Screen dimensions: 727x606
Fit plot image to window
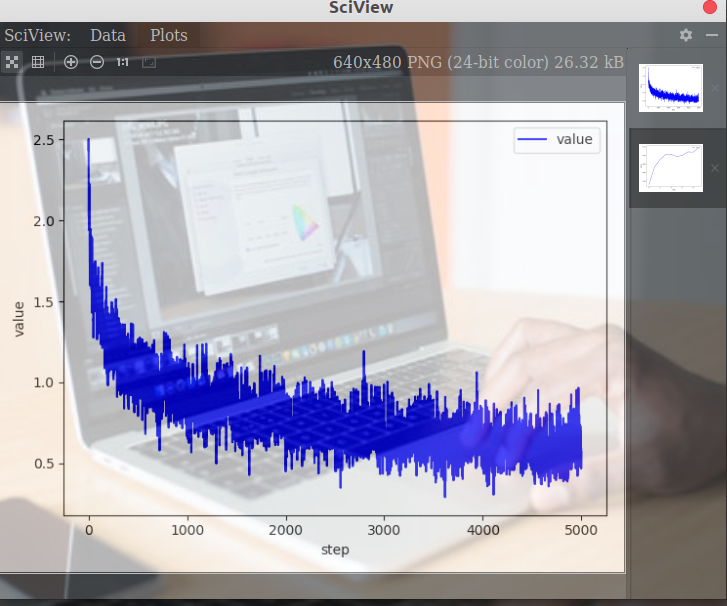(x=148, y=62)
